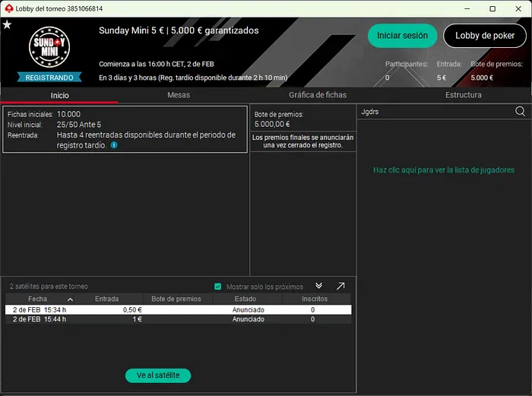Select the Inicio tab
The height and width of the screenshot is (396, 532).
point(59,95)
